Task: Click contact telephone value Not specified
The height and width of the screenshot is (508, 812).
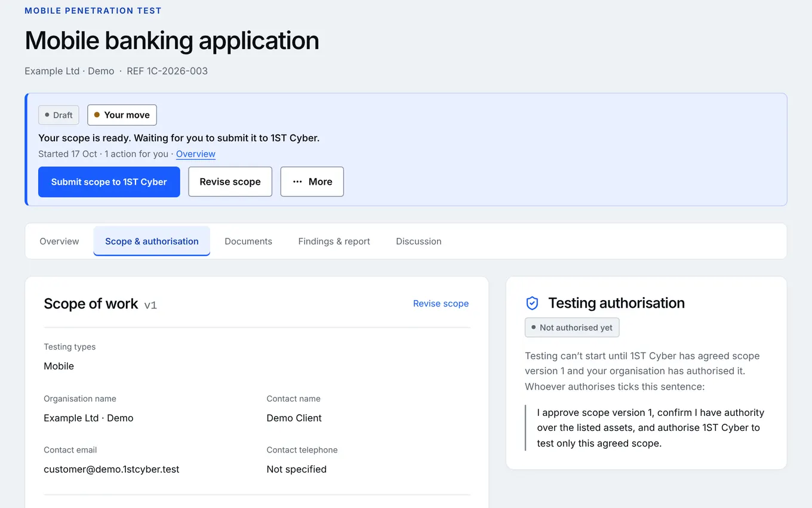Action: click(x=297, y=469)
